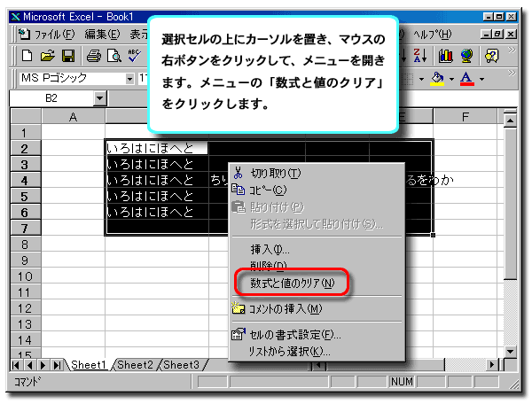Choose コメントの挿入(M) in context menu

(x=317, y=309)
